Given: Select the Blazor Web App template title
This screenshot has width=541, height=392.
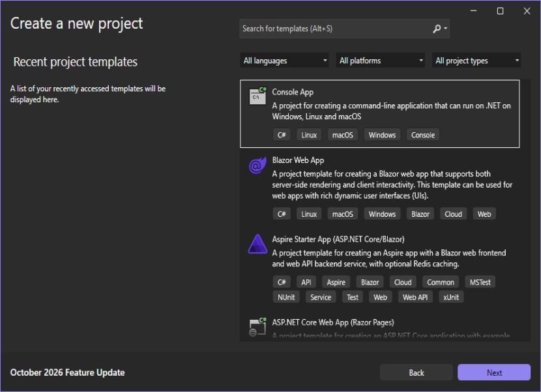Looking at the screenshot, I should coord(298,160).
